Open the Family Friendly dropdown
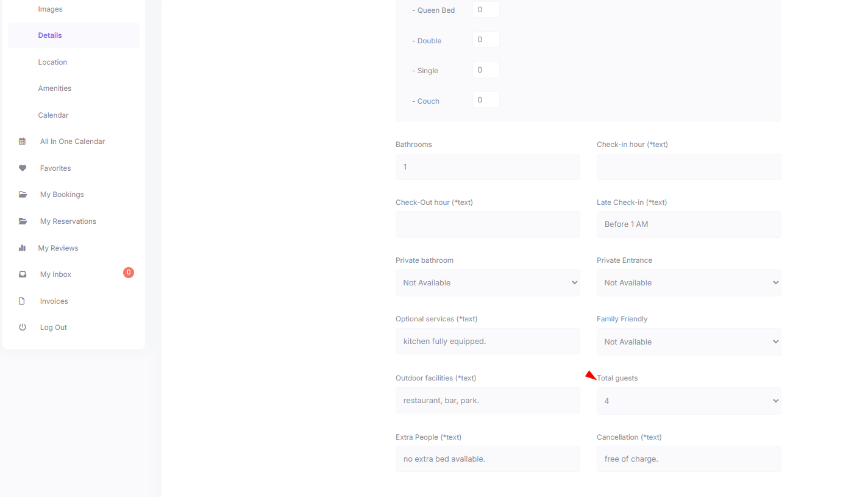Screen dimensions: 868x497 click(689, 342)
